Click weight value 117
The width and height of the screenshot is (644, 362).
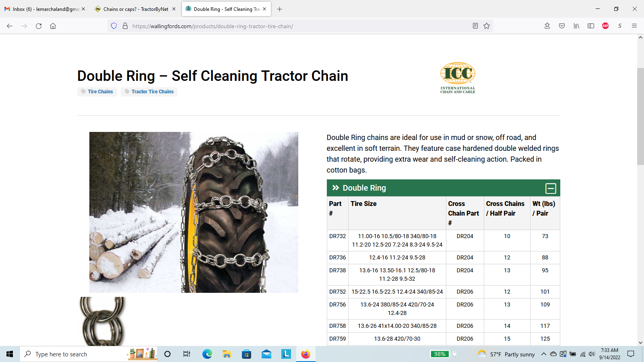click(545, 326)
